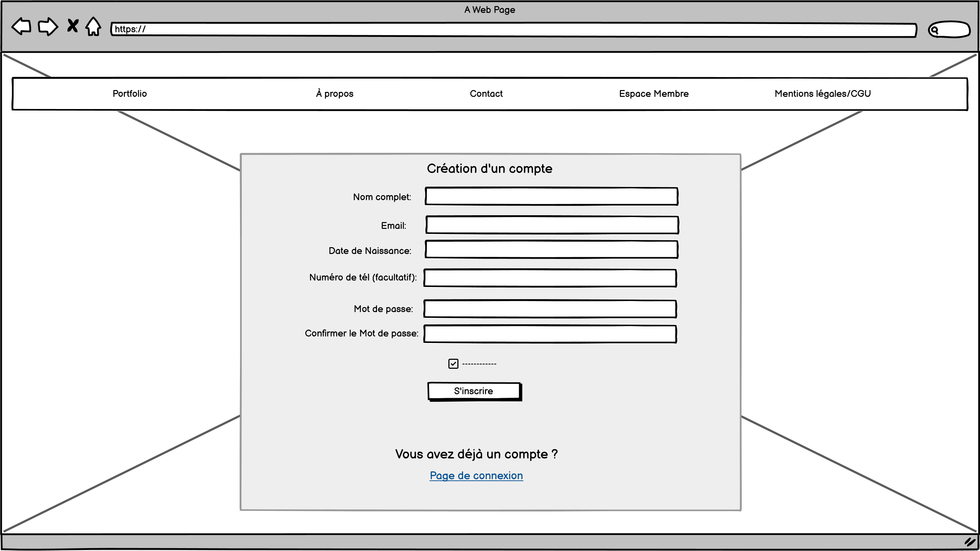
Task: Click the 'A Web Page' window title
Action: (x=490, y=10)
